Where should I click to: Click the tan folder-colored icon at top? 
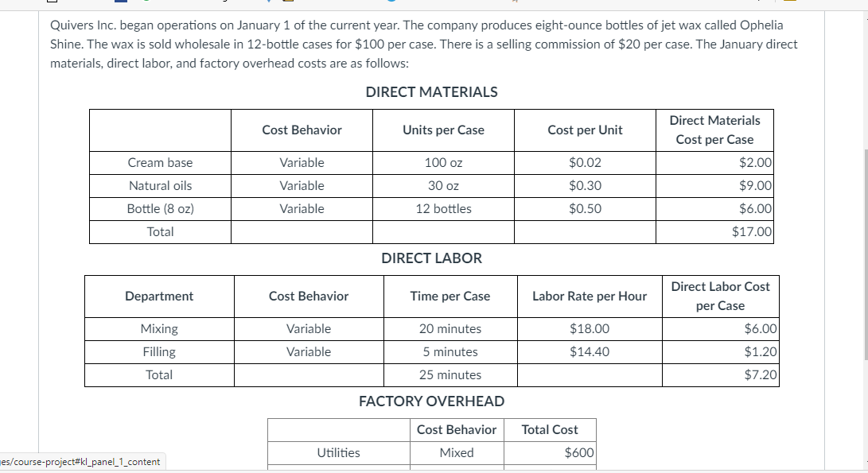286,3
